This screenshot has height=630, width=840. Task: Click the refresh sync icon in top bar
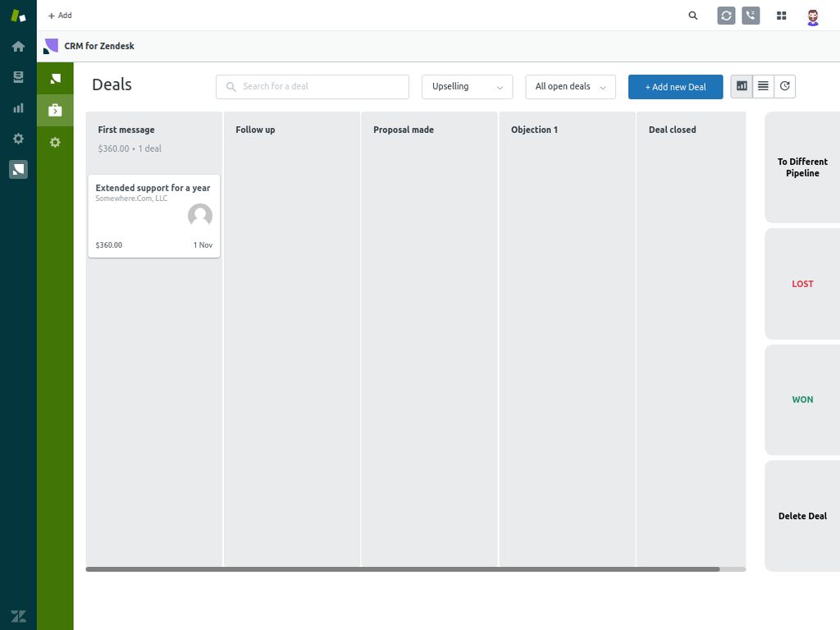(x=726, y=16)
